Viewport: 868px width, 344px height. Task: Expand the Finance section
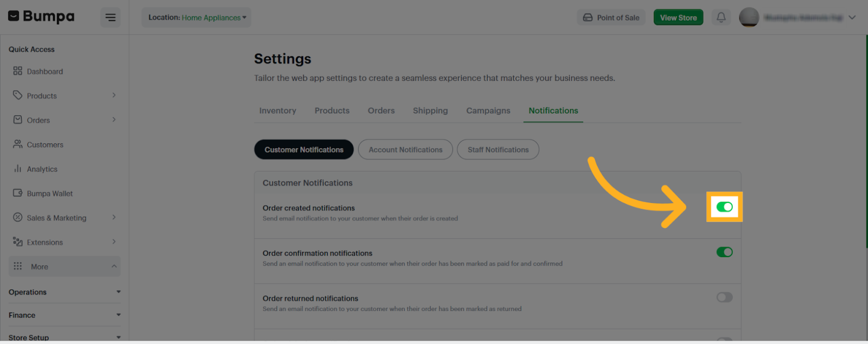pos(65,315)
